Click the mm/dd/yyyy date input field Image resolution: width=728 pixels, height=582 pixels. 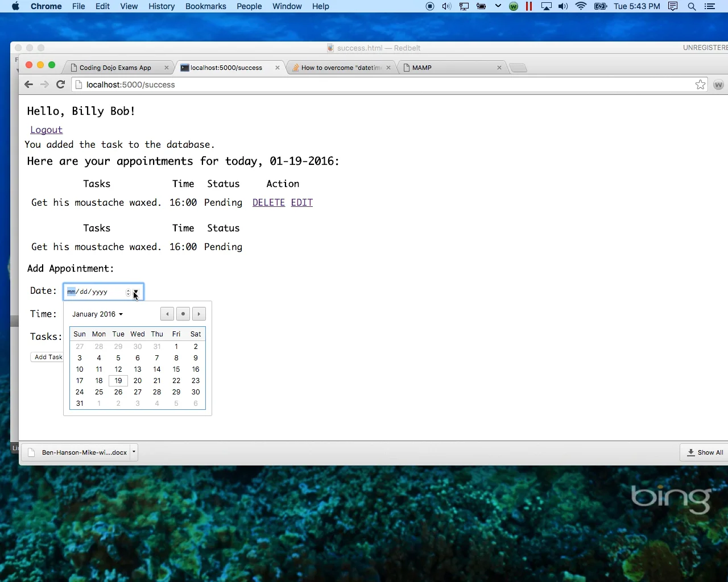pyautogui.click(x=103, y=292)
